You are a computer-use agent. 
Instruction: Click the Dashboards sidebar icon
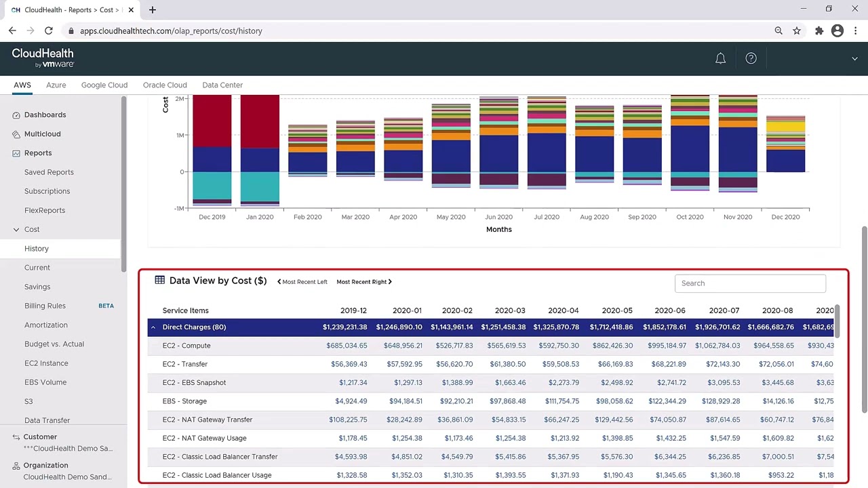tap(16, 115)
